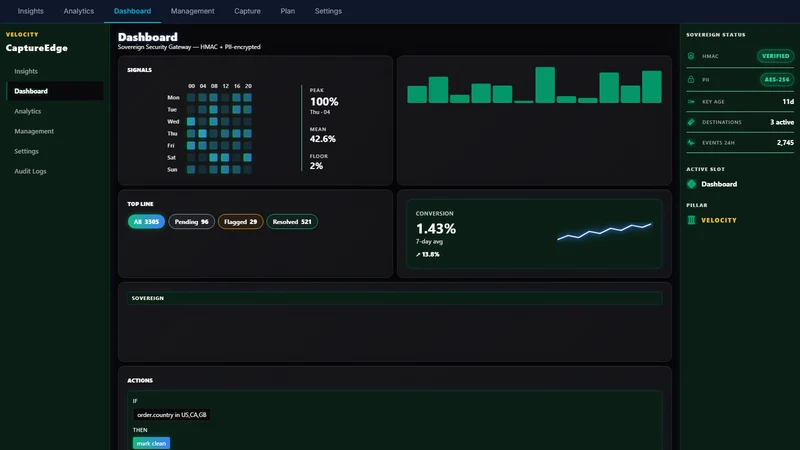Select Dashboard in the left sidebar
The height and width of the screenshot is (450, 800).
click(55, 91)
